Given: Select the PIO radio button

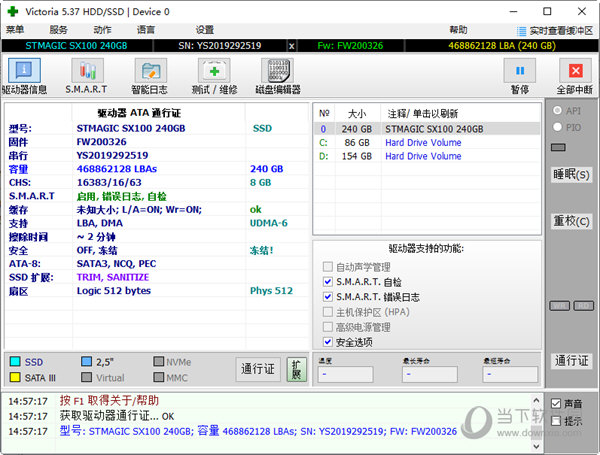Looking at the screenshot, I should pos(557,127).
